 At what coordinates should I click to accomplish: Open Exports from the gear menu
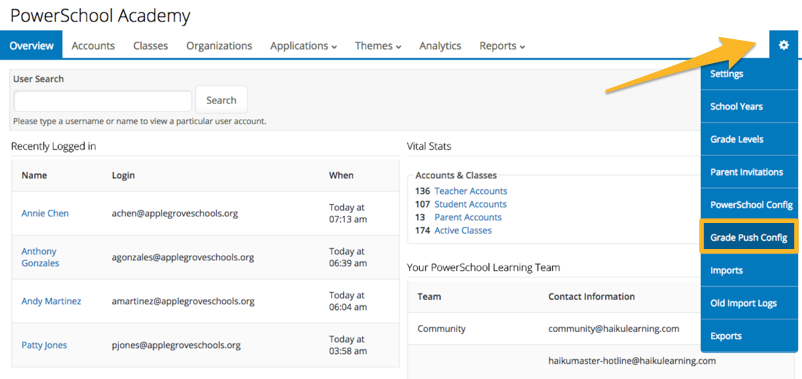(x=749, y=336)
